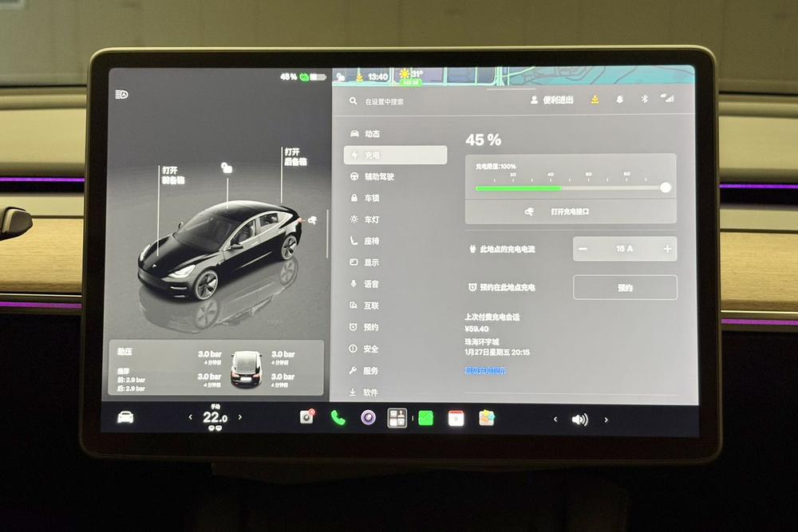Screen dimensions: 798x532
Task: Lower temperature with the left arrow
Action: [x=191, y=417]
